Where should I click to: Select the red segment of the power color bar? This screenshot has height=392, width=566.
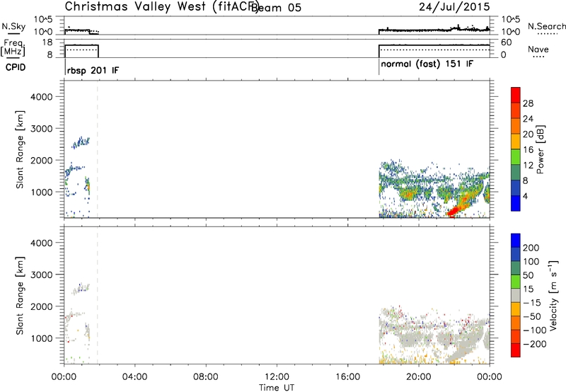[516, 95]
